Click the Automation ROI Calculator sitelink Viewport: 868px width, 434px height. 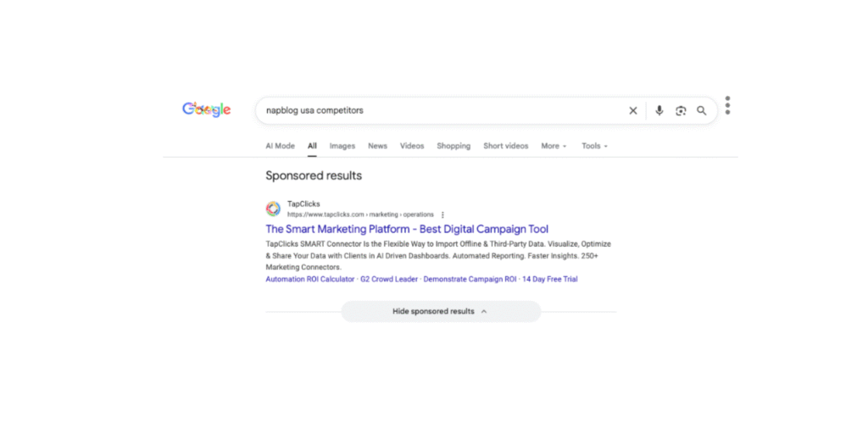tap(310, 279)
